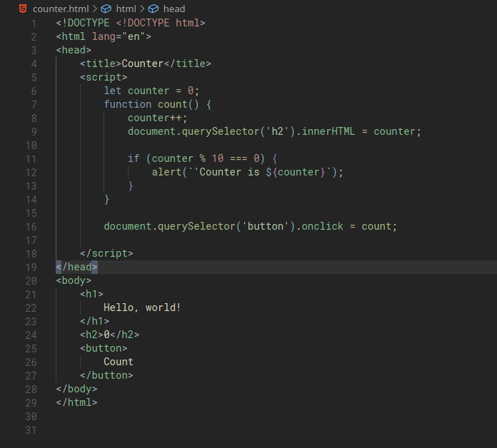Click 'function count() {' declaration

pos(158,104)
